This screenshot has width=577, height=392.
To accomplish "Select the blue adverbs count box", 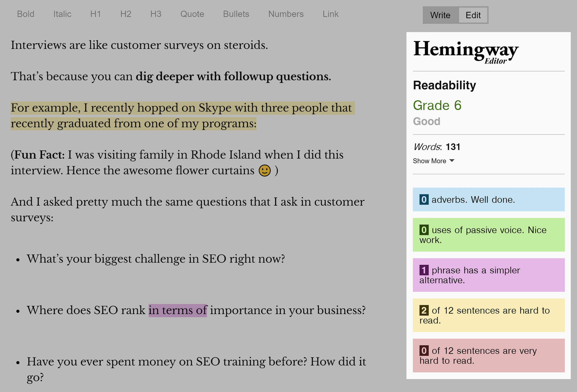I will [489, 200].
